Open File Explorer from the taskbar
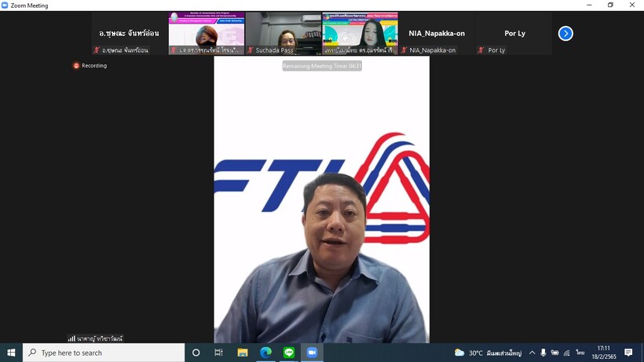The height and width of the screenshot is (362, 644). coord(243,353)
